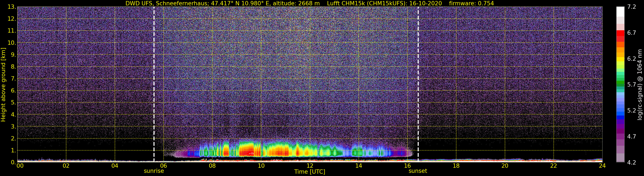Click the 13 km height axis label
Viewport: 644px width, 176px height.
pos(12,7)
